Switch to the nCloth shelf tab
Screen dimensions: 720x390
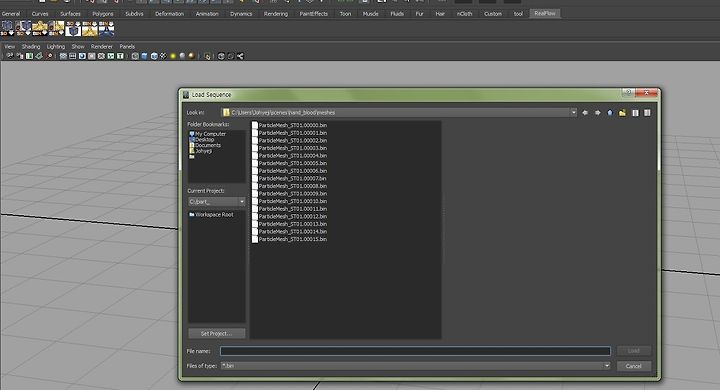[x=464, y=14]
